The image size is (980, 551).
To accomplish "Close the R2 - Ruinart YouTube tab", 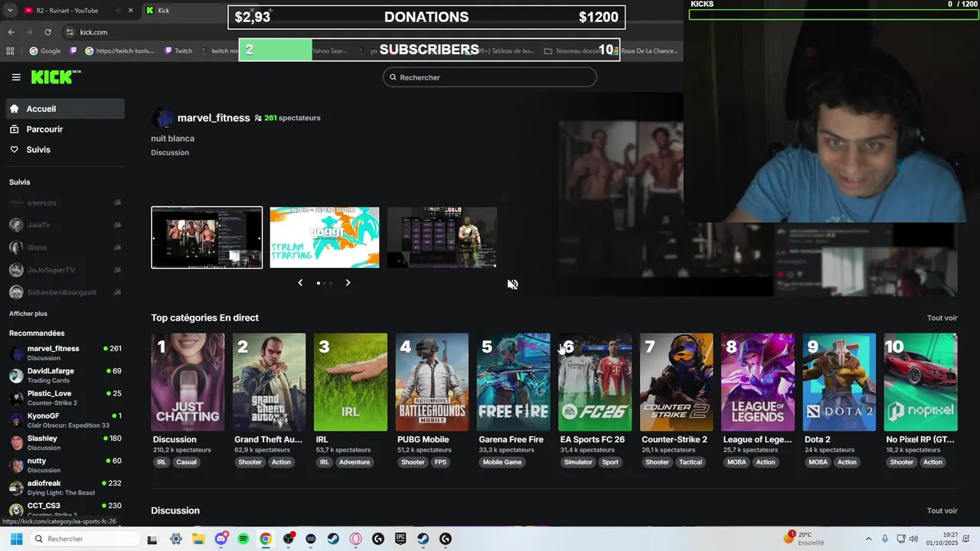I will (x=130, y=11).
